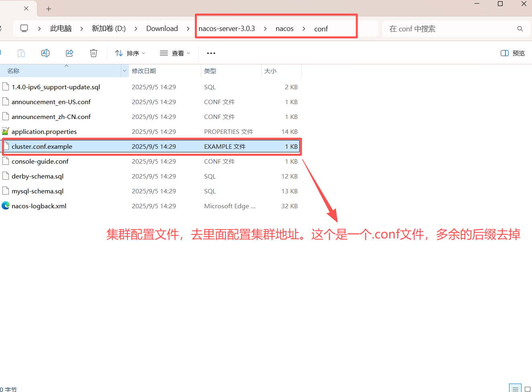
Task: Open the three-dots more options menu
Action: click(x=211, y=53)
